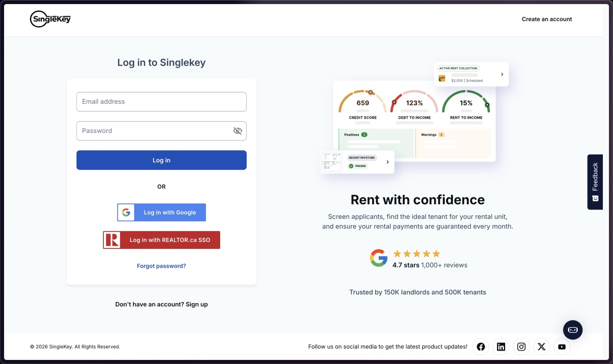Click the Google G reviews logo
This screenshot has height=364, width=613.
tap(379, 258)
